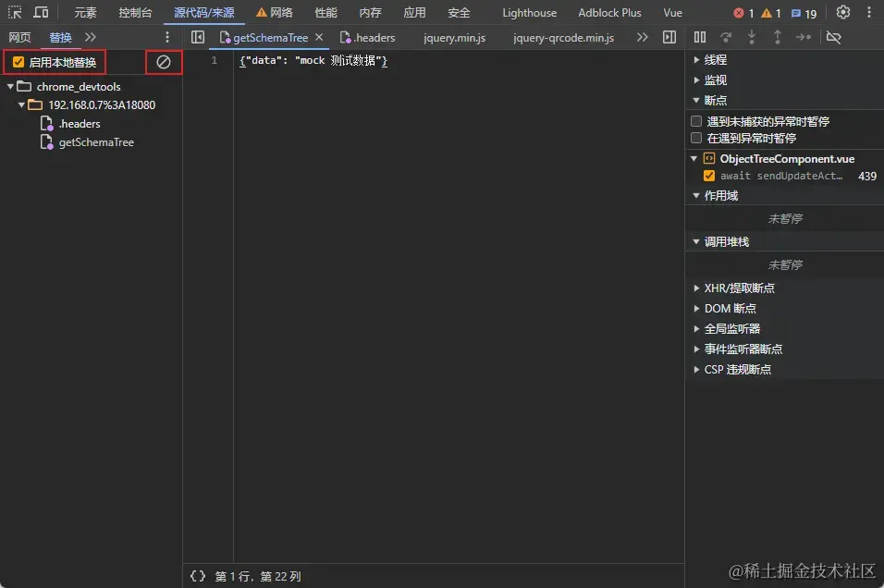The image size is (884, 588).
Task: Step over next function call icon
Action: click(x=726, y=37)
